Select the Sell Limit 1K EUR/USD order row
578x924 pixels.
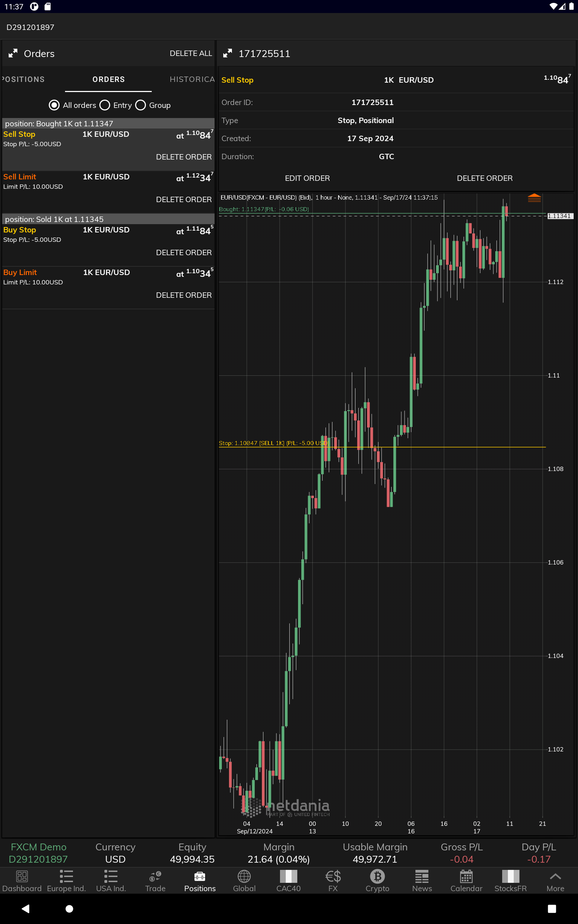coord(108,192)
